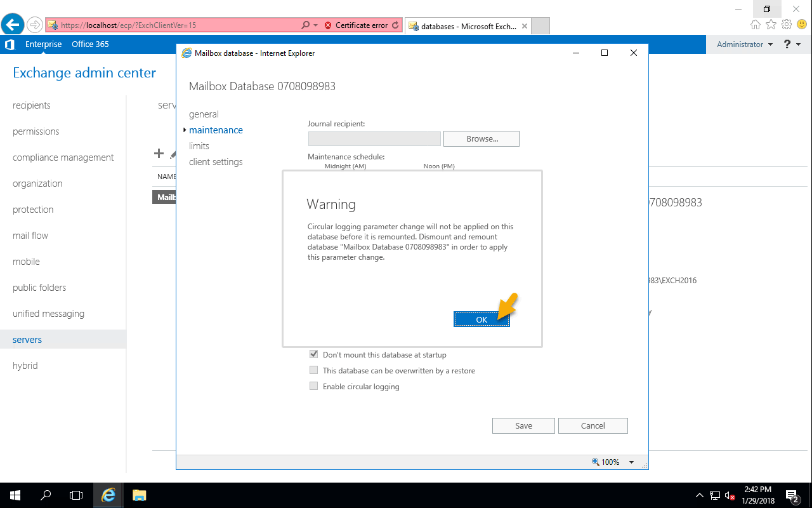812x508 pixels.
Task: Show hidden system tray icons
Action: (700, 495)
